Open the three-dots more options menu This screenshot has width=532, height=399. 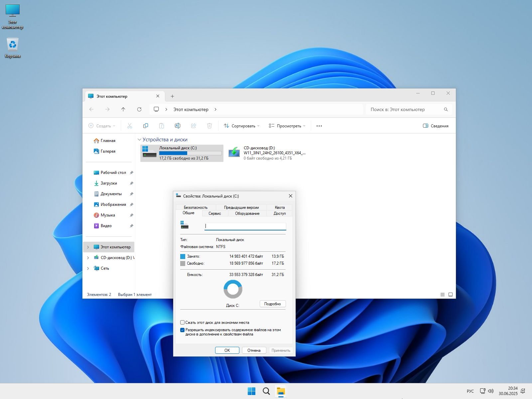click(319, 126)
